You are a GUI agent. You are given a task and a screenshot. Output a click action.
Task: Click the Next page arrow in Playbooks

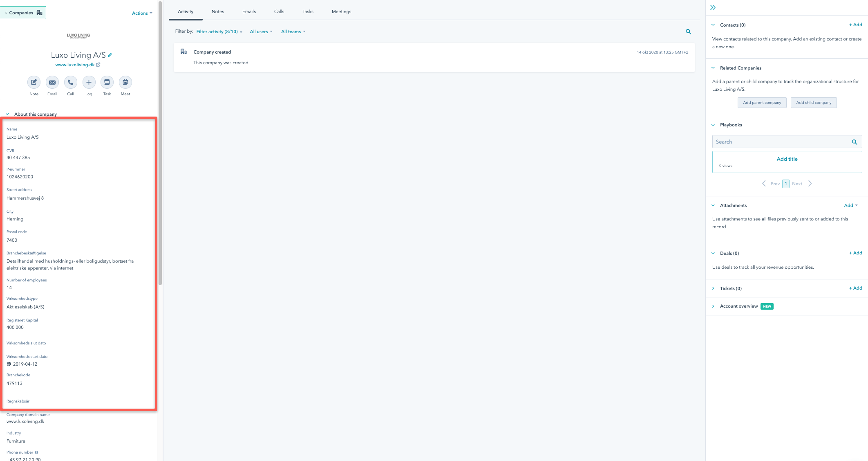(810, 184)
